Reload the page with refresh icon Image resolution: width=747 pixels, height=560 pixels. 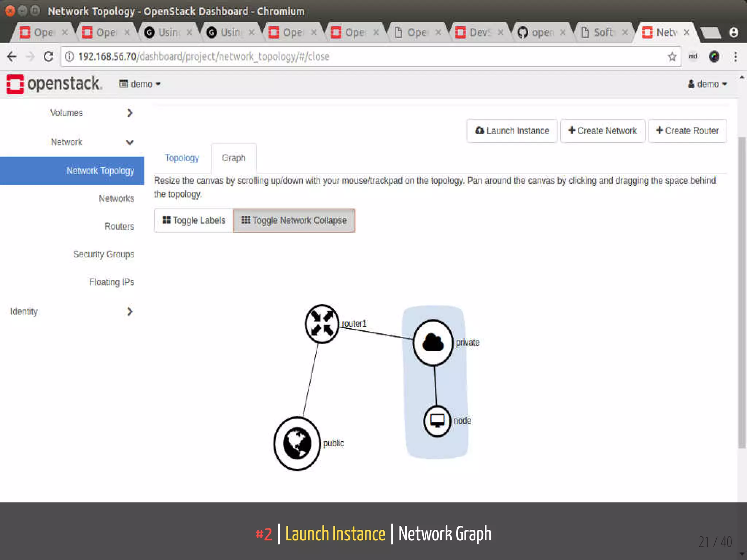point(49,57)
